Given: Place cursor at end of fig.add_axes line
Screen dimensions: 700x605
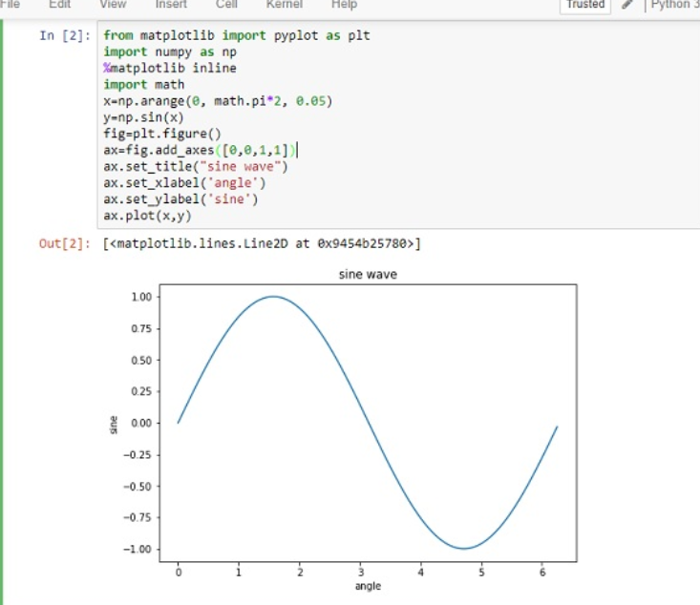Looking at the screenshot, I should coord(298,150).
